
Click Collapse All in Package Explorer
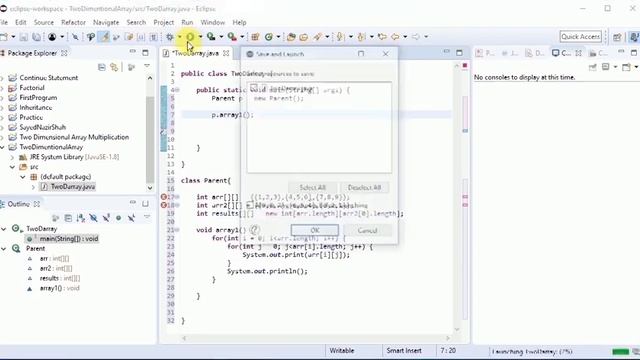(102, 67)
